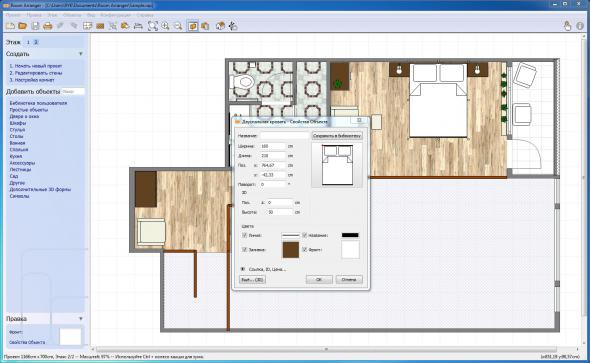Screen dimensions: 590x363
Task: Open the Проект menu
Action: pos(14,15)
